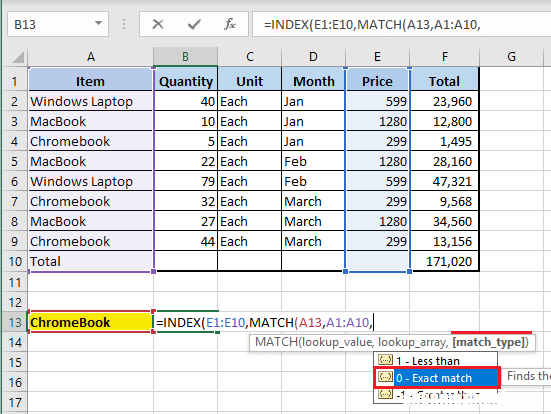Select all cells via corner triangle

[x=18, y=57]
